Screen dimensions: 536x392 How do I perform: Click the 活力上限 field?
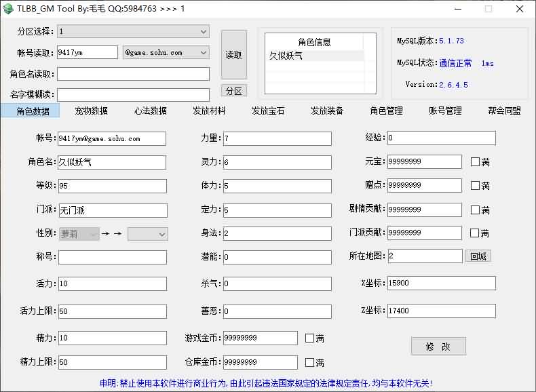coord(113,311)
